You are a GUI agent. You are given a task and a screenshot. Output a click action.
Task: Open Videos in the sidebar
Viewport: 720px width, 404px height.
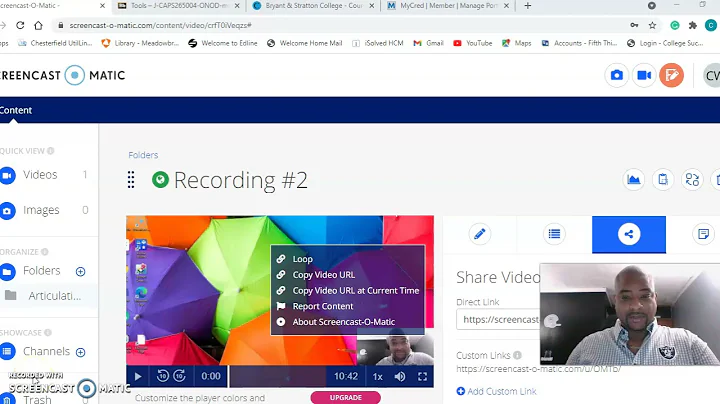[x=40, y=175]
